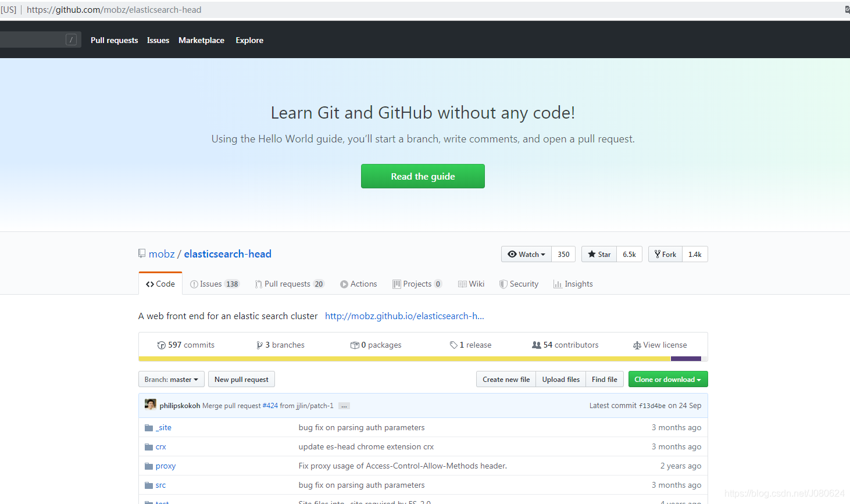Click the Read the guide button
The image size is (850, 504).
click(x=423, y=176)
